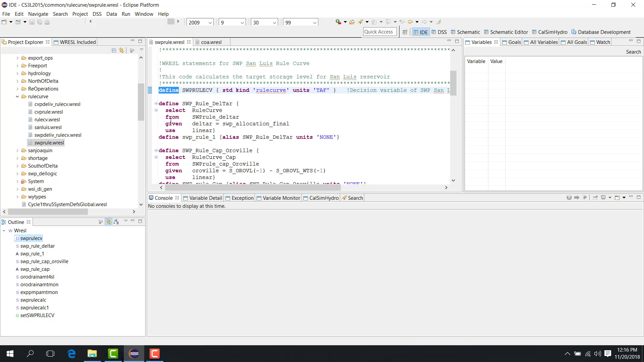
Task: Open the Navigate menu
Action: tap(38, 14)
